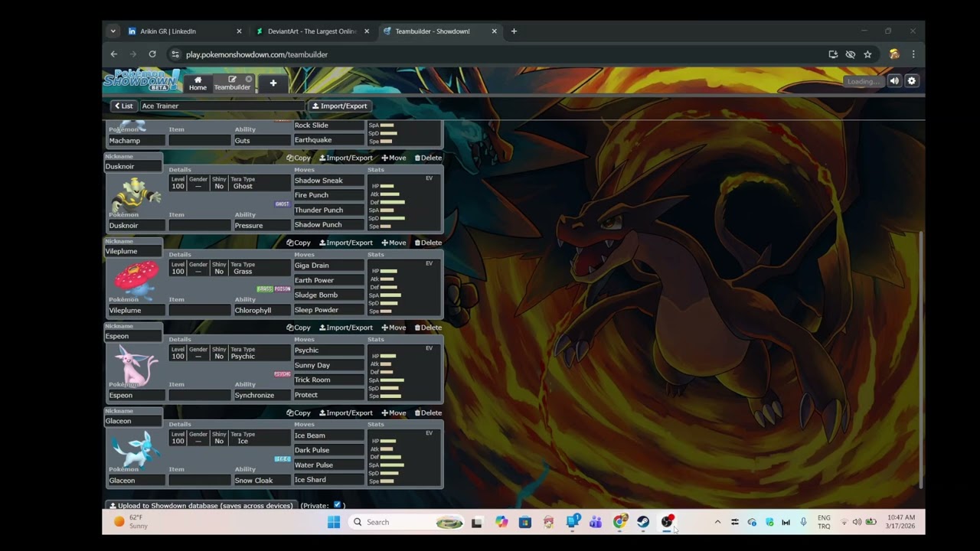Edit the Espeon Pokémon name field
This screenshot has width=980, height=551.
pos(136,395)
